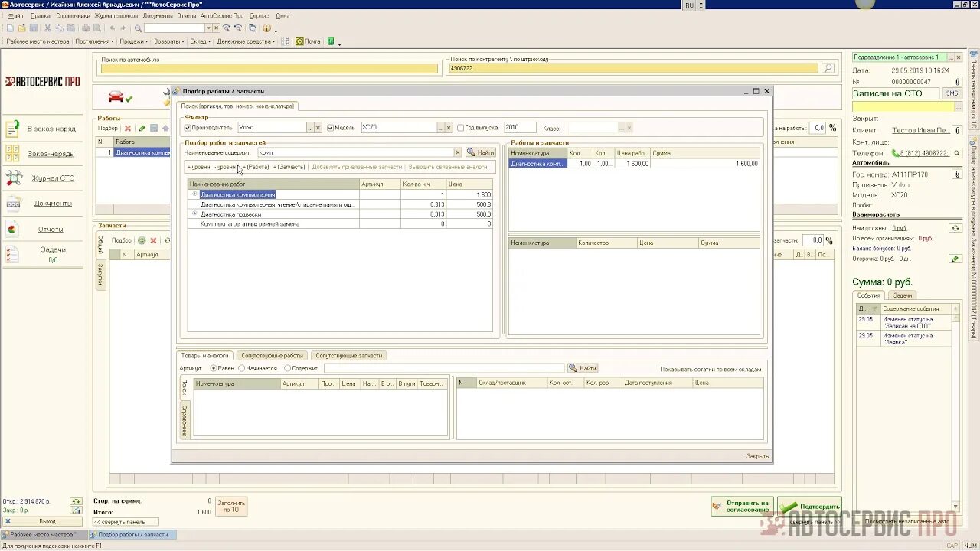This screenshot has height=551, width=980.
Task: Click the green pencil edit icon by Отсрочка
Action: (x=955, y=259)
